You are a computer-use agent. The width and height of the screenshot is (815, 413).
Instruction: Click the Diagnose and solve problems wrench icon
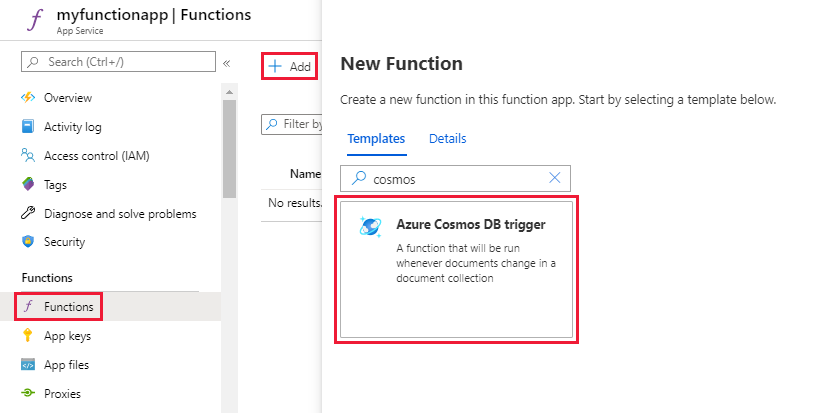click(28, 214)
